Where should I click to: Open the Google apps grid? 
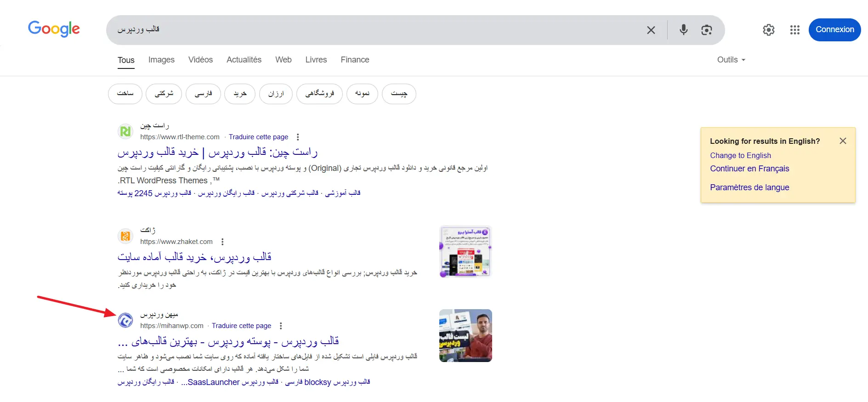pos(795,30)
